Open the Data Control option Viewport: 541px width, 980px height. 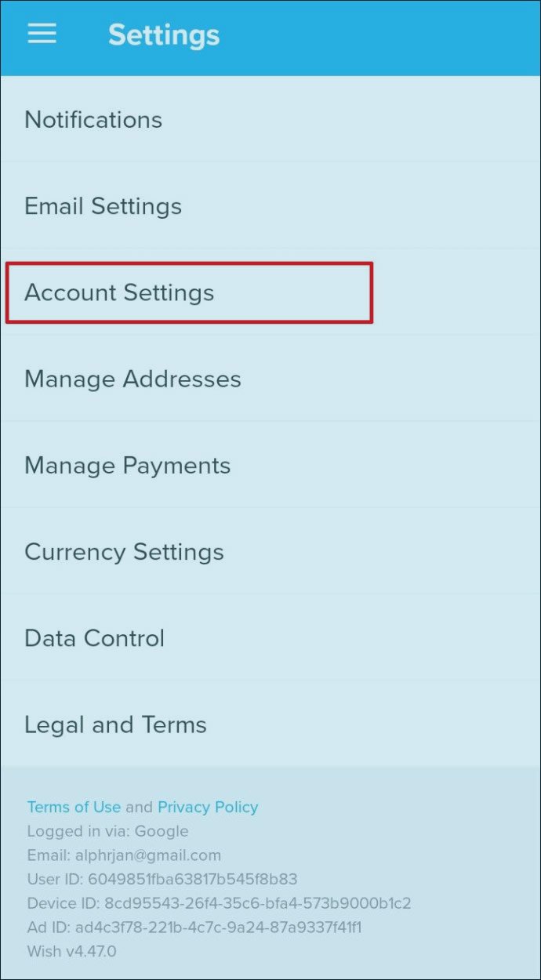pos(94,638)
